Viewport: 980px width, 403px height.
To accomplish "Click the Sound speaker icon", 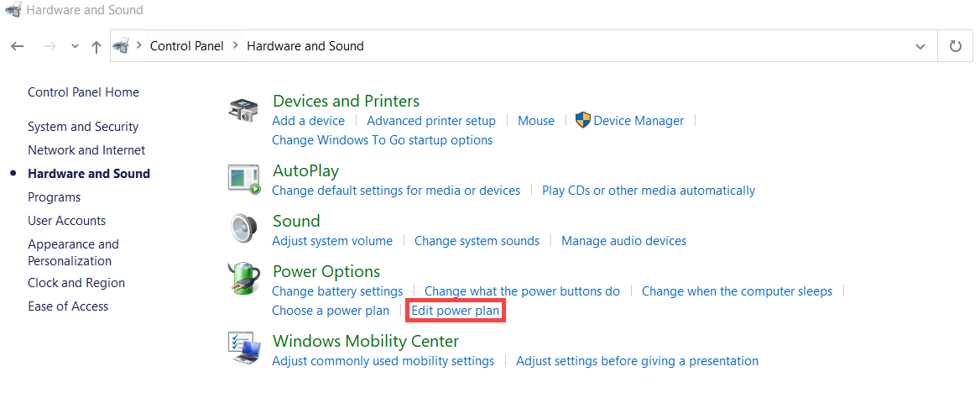I will pos(243,228).
